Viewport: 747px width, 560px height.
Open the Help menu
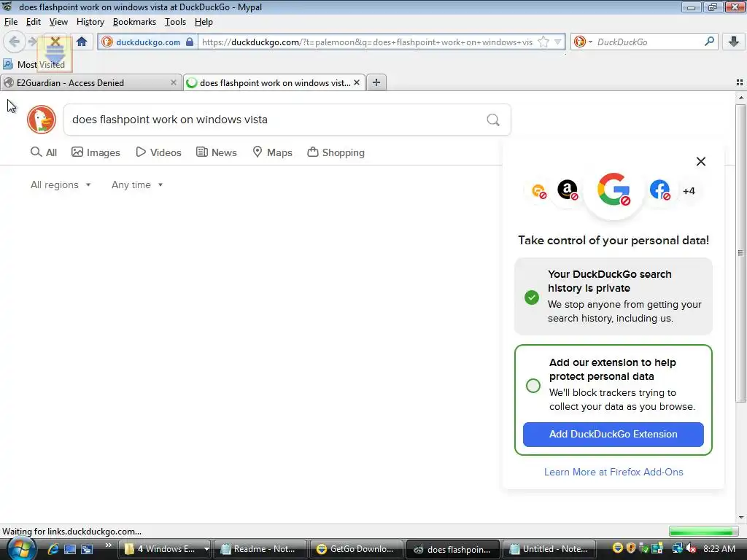pos(204,22)
